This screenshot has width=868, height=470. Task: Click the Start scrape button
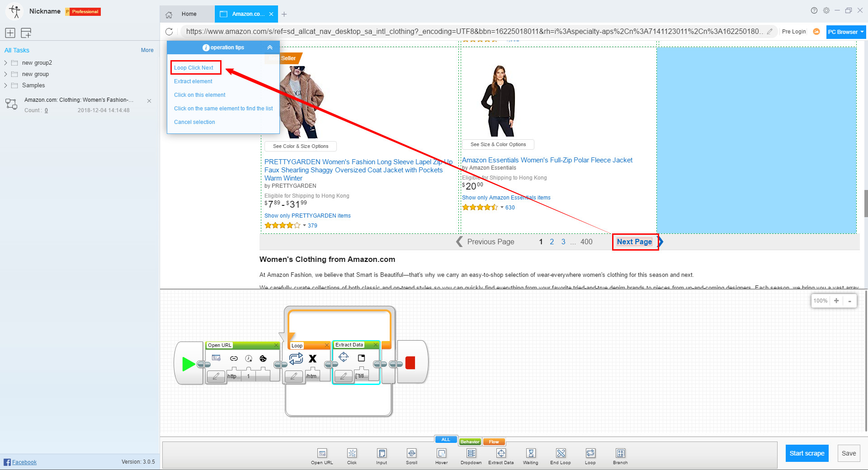click(807, 453)
